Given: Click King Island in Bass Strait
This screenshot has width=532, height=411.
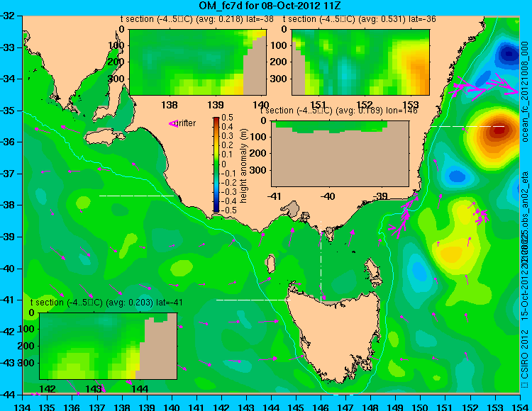Looking at the screenshot, I should click(x=270, y=264).
